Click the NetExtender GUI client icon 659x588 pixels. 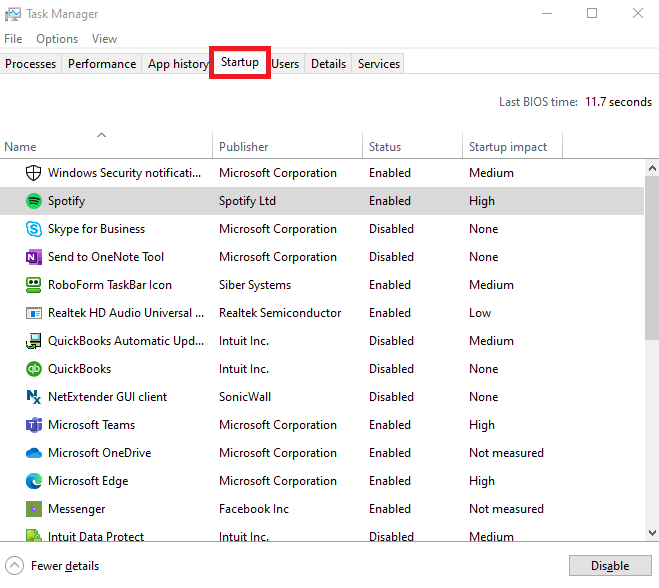pos(34,397)
